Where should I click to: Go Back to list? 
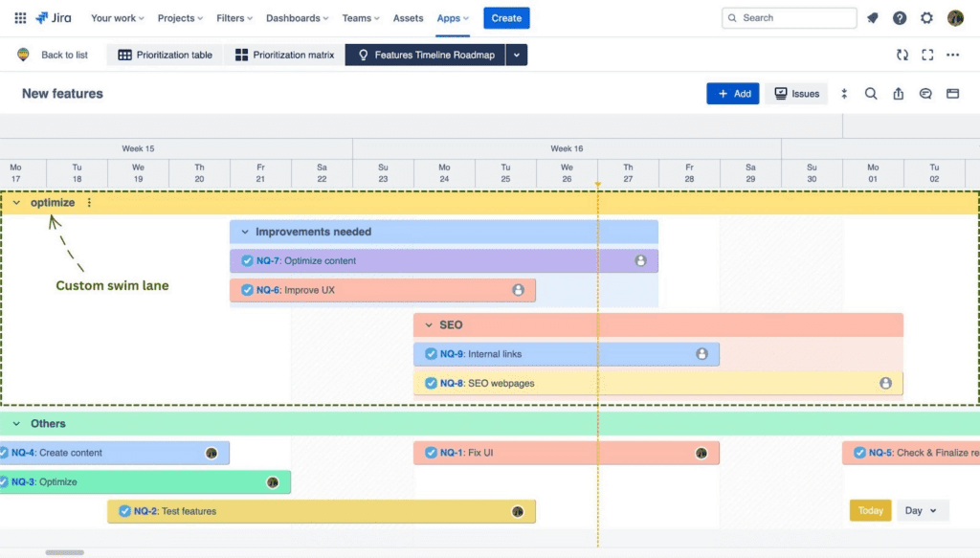64,55
